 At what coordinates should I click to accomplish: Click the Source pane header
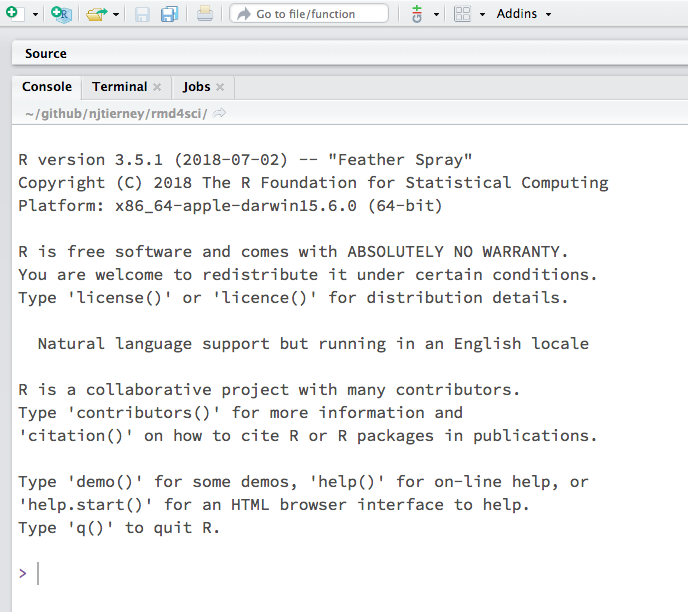pyautogui.click(x=350, y=54)
